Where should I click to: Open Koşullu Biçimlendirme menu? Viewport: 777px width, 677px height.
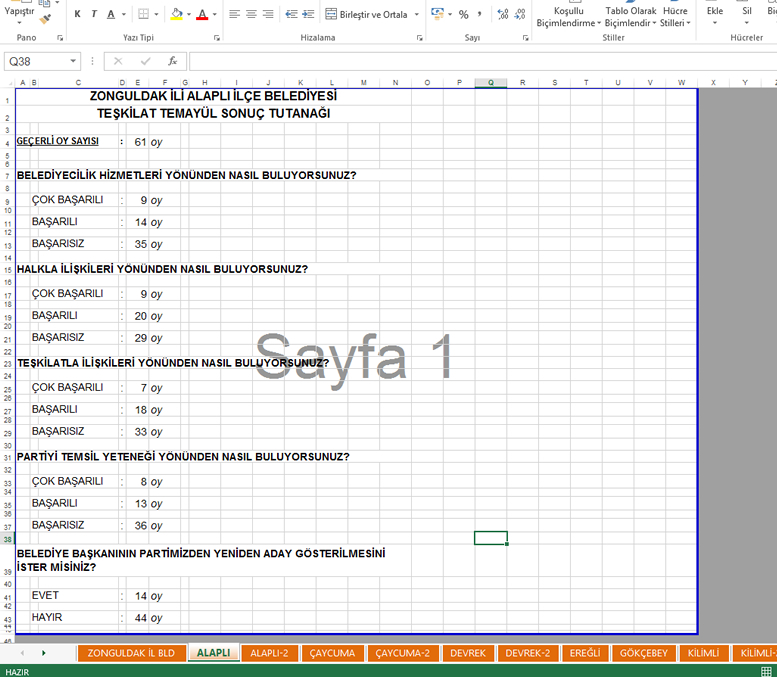click(x=568, y=16)
